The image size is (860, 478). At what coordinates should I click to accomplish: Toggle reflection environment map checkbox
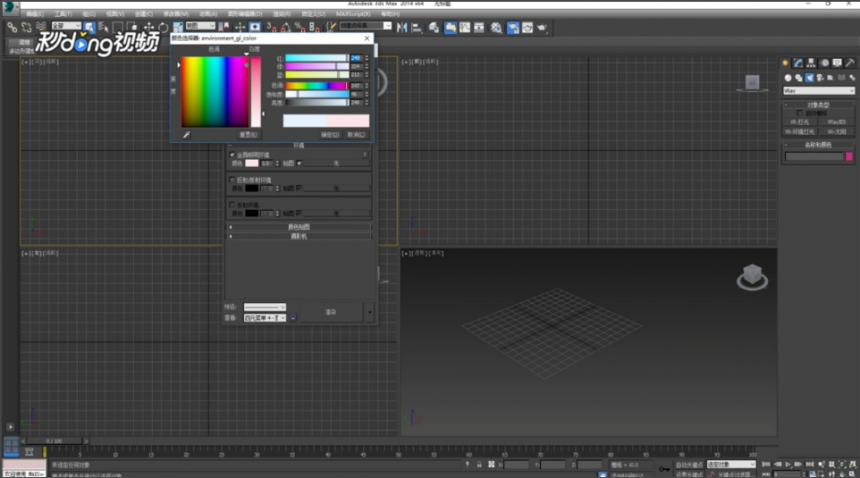(299, 188)
